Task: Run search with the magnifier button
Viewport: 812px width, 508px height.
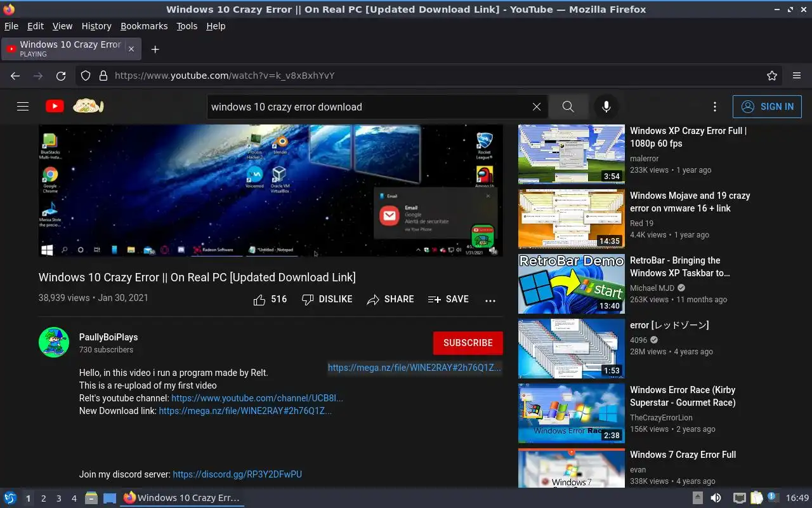Action: [x=568, y=107]
